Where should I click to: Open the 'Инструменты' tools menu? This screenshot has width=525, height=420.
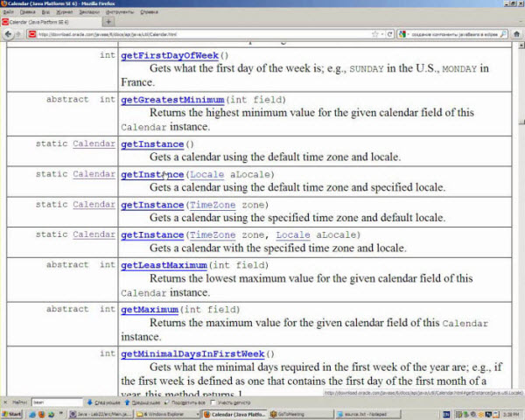coord(122,12)
